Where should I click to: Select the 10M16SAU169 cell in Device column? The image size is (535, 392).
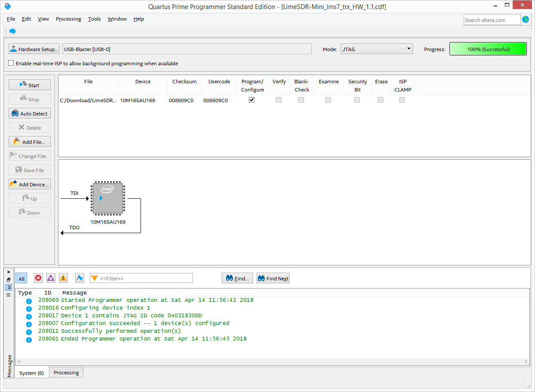[138, 100]
